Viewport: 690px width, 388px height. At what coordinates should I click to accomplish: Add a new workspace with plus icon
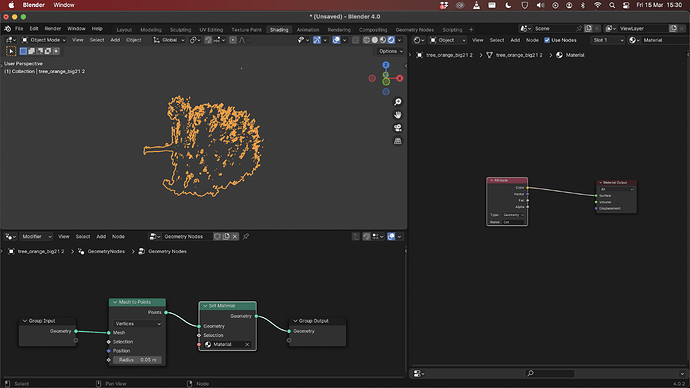point(471,29)
